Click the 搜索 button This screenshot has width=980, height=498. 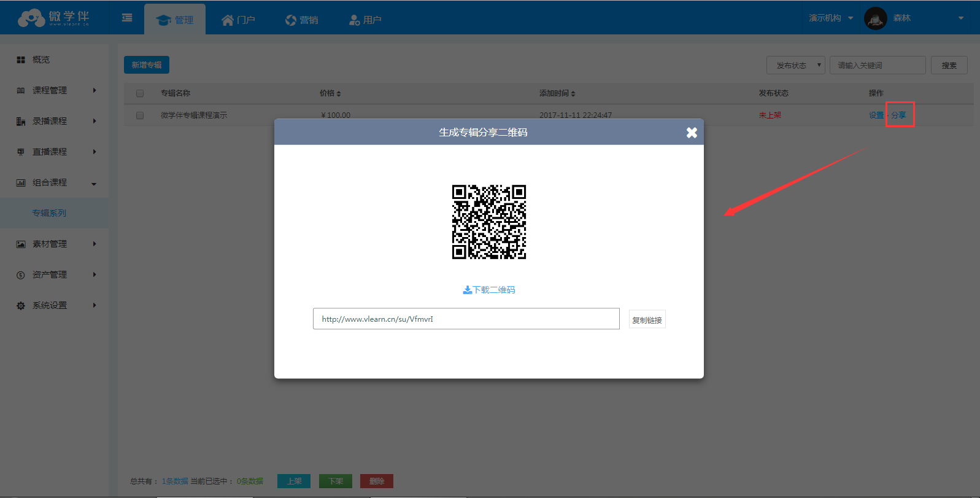(949, 65)
